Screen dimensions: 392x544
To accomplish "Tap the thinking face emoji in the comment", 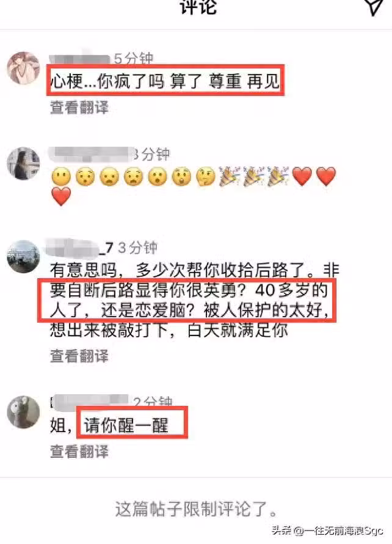I will coord(206,177).
